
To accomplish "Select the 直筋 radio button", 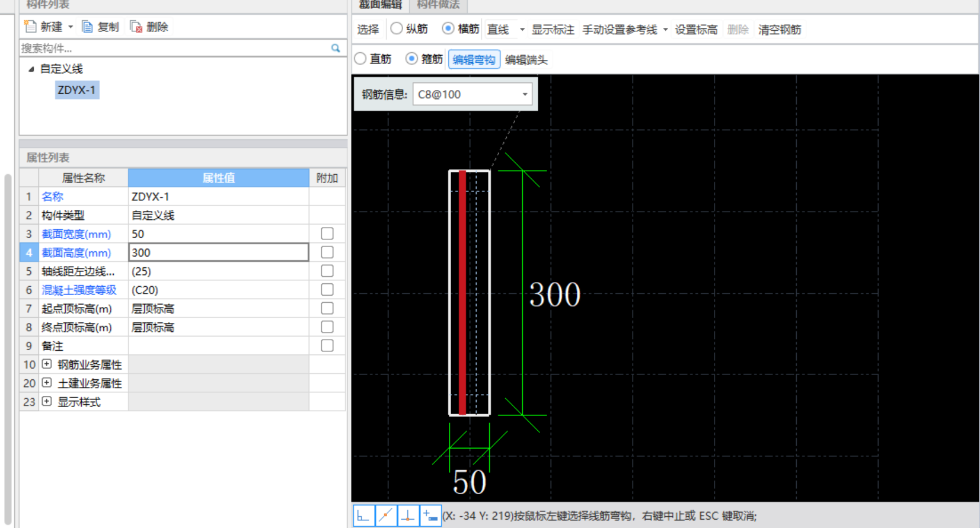I will point(360,59).
